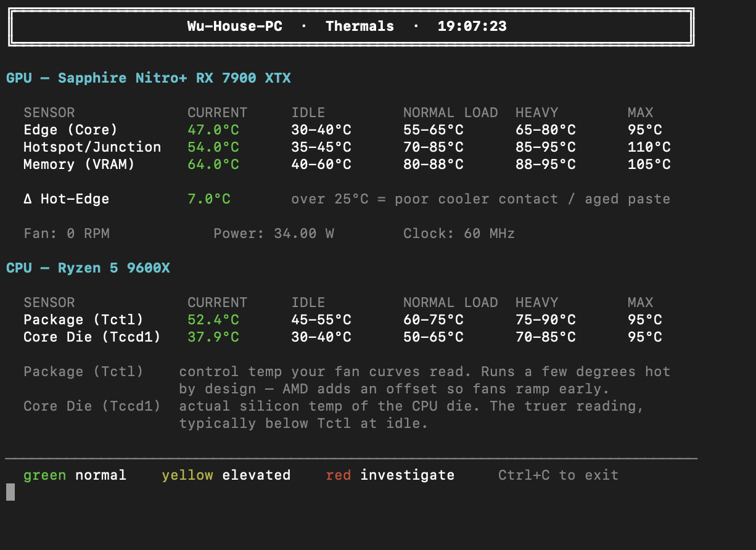Select the 'GPU — Sapphire Nitro+ RX 7900 XTX' heading

pyautogui.click(x=149, y=78)
